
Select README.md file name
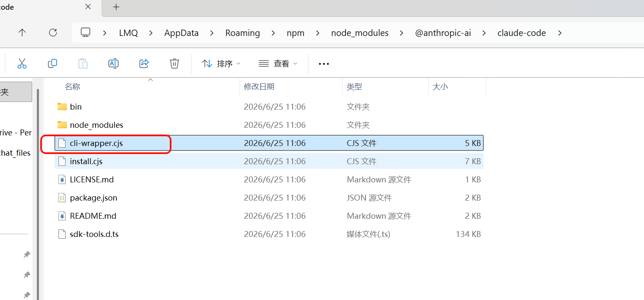click(93, 216)
